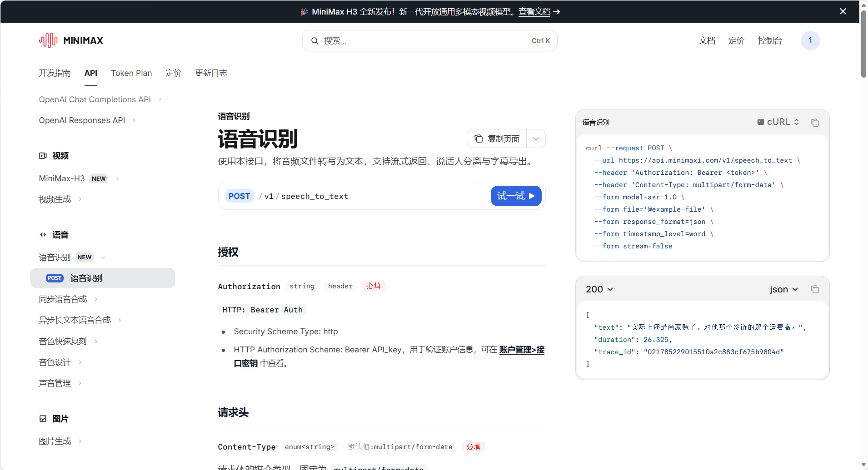Expand the 音色设计 sidebar group

[80, 362]
